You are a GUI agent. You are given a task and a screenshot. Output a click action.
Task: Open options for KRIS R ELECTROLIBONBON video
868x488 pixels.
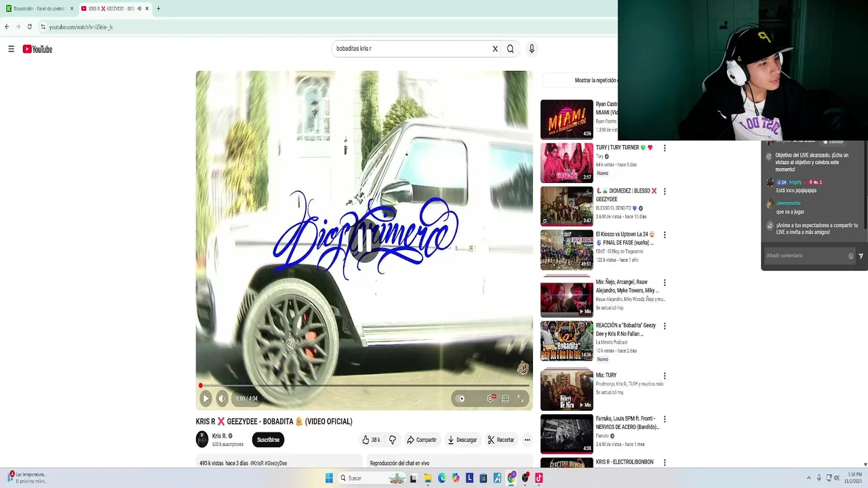pyautogui.click(x=665, y=463)
